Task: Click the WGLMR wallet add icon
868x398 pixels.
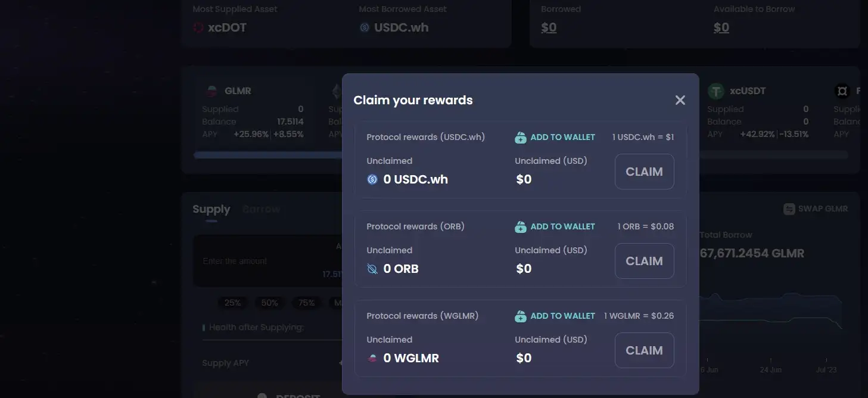Action: 521,316
